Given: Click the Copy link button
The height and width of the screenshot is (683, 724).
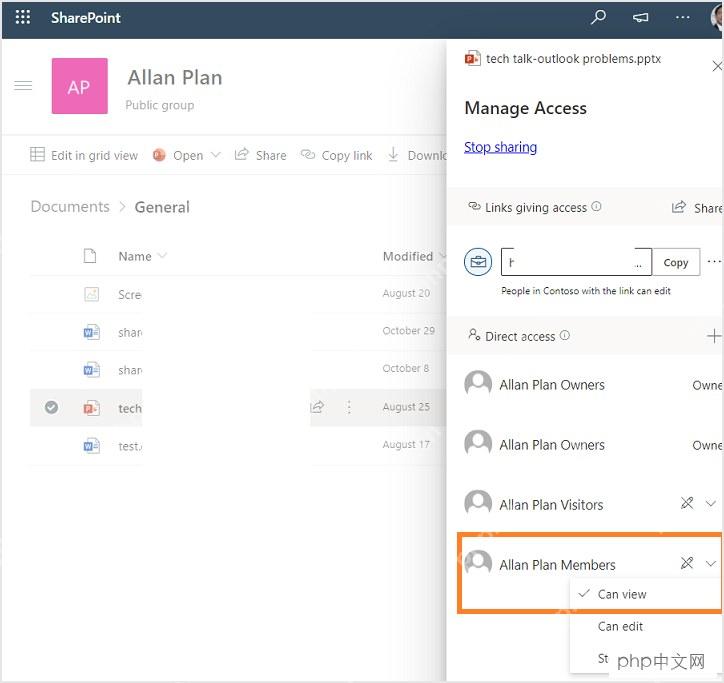Looking at the screenshot, I should 676,262.
